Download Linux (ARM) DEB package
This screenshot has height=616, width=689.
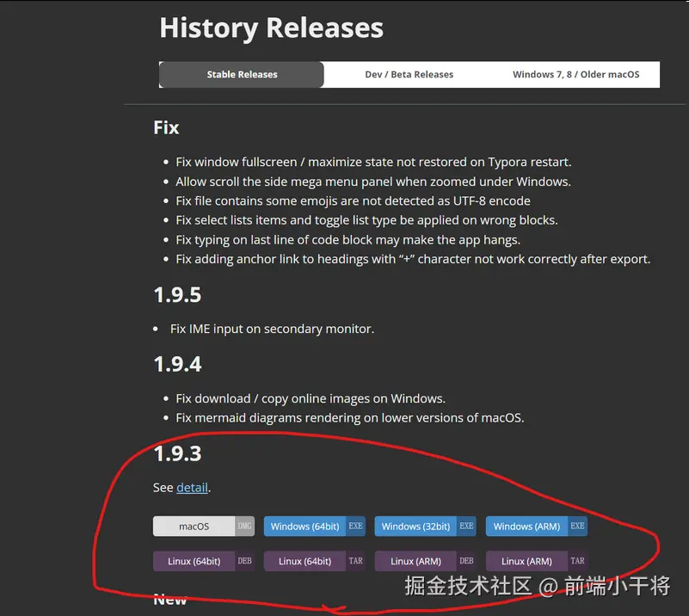click(415, 560)
